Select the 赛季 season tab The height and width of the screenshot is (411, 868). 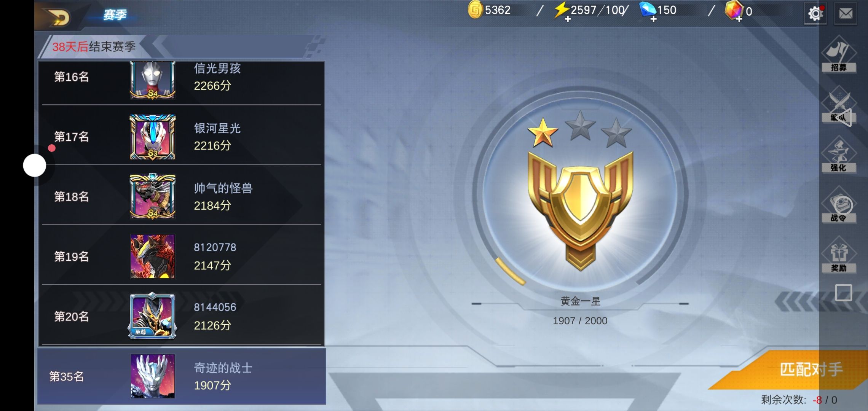click(x=115, y=15)
